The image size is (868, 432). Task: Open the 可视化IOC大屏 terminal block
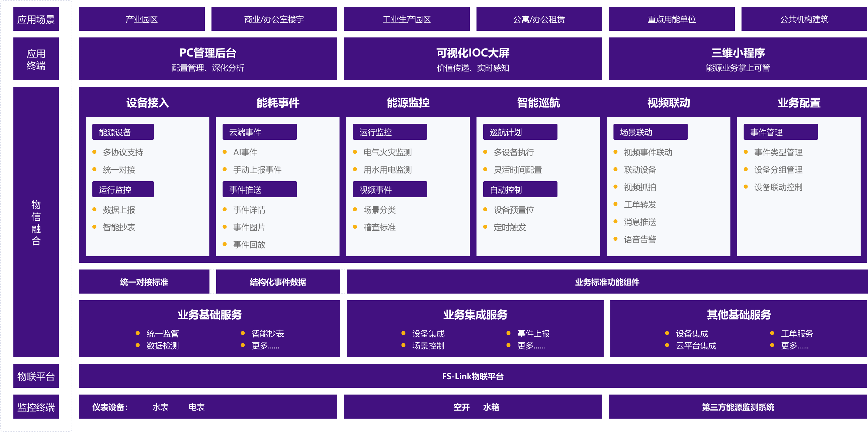pyautogui.click(x=473, y=59)
